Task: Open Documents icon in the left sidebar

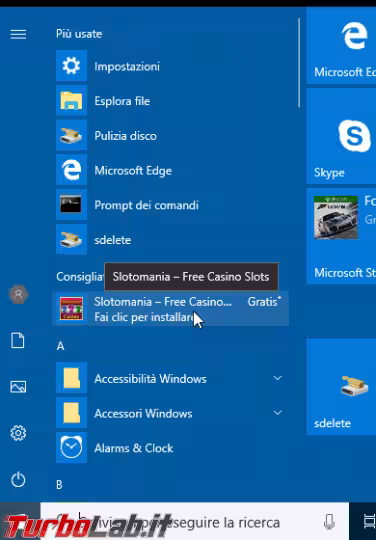Action: click(x=18, y=341)
